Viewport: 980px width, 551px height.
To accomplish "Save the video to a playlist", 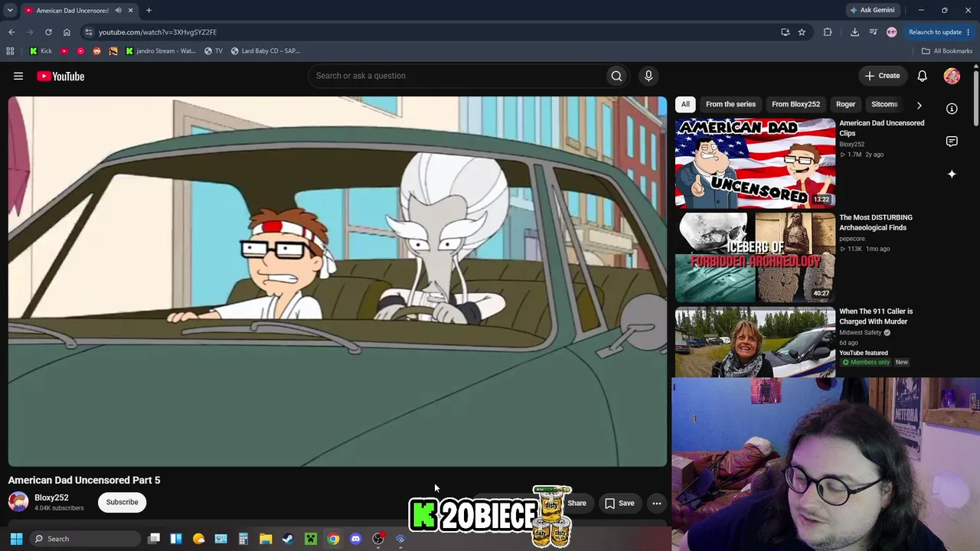I will pos(619,504).
